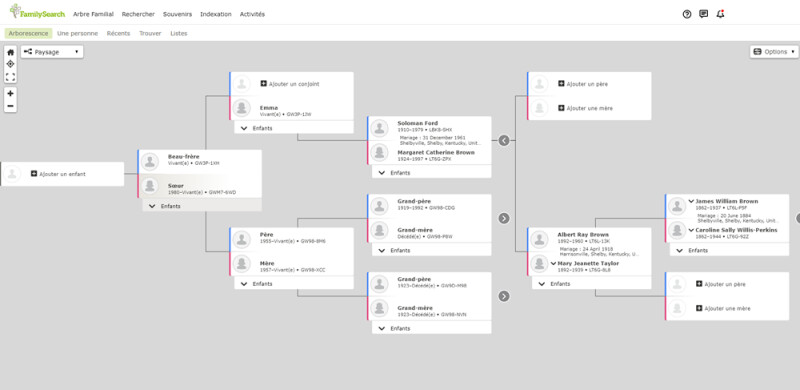This screenshot has width=800, height=390.
Task: Expand Enfants under James William Brown couple
Action: pyautogui.click(x=730, y=250)
